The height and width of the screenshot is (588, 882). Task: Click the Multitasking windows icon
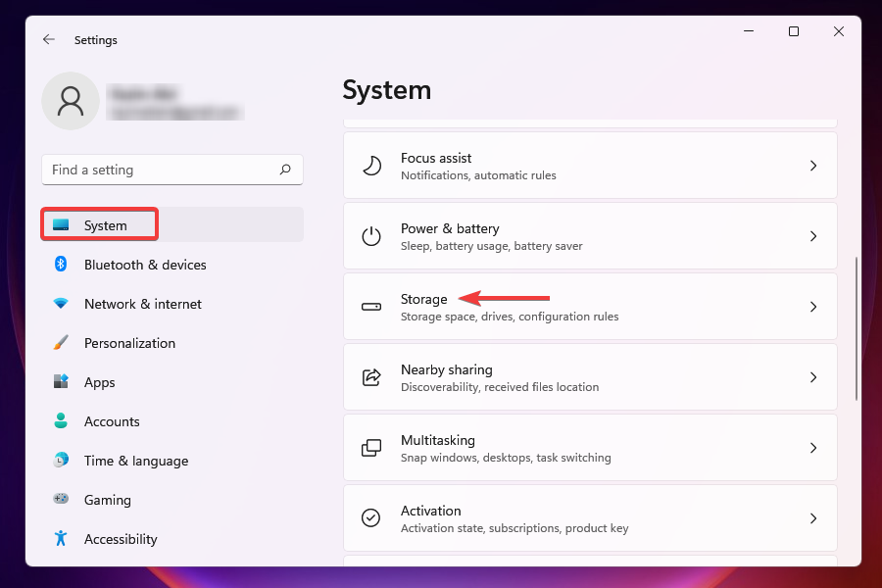(x=371, y=448)
